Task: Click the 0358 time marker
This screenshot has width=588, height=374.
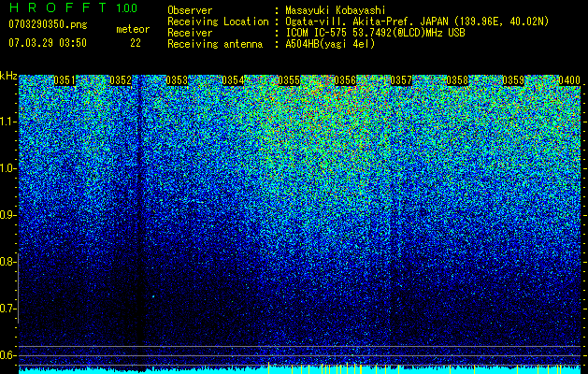Action: pyautogui.click(x=457, y=80)
